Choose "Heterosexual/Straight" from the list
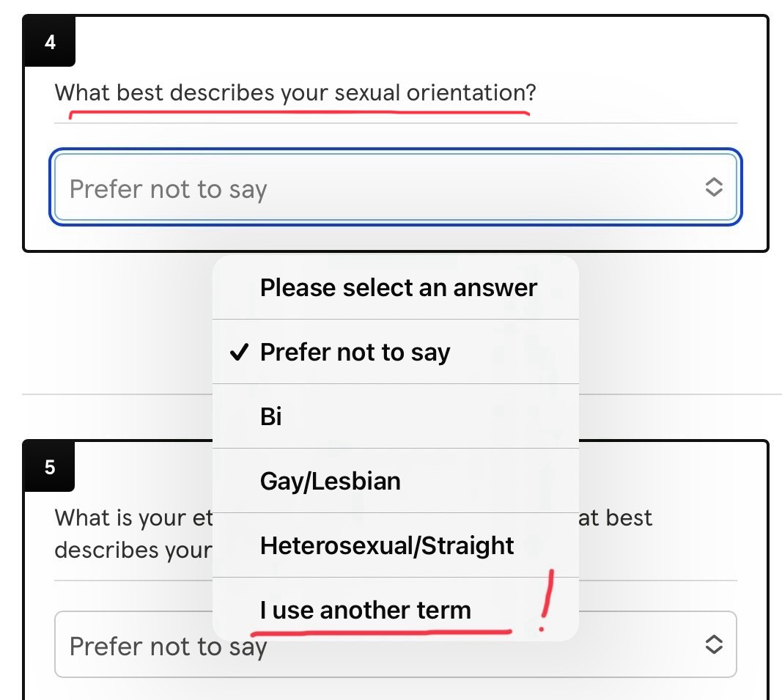 pos(396,545)
